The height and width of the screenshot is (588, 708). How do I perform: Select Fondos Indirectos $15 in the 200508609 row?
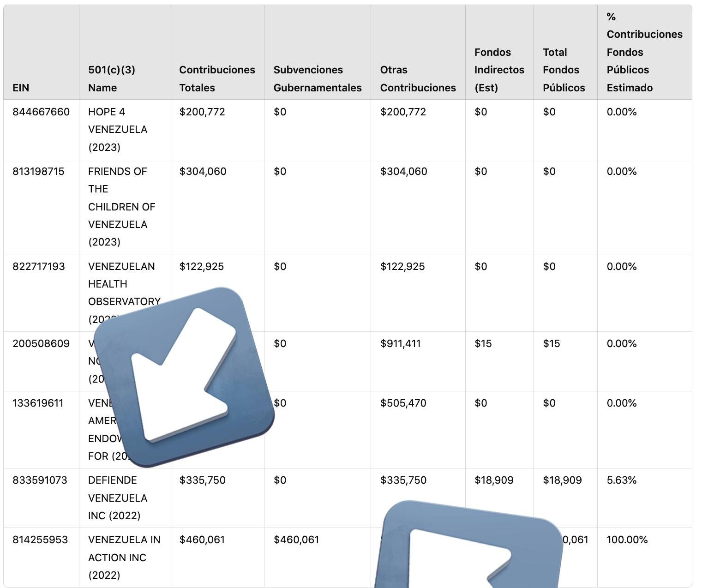tap(483, 343)
